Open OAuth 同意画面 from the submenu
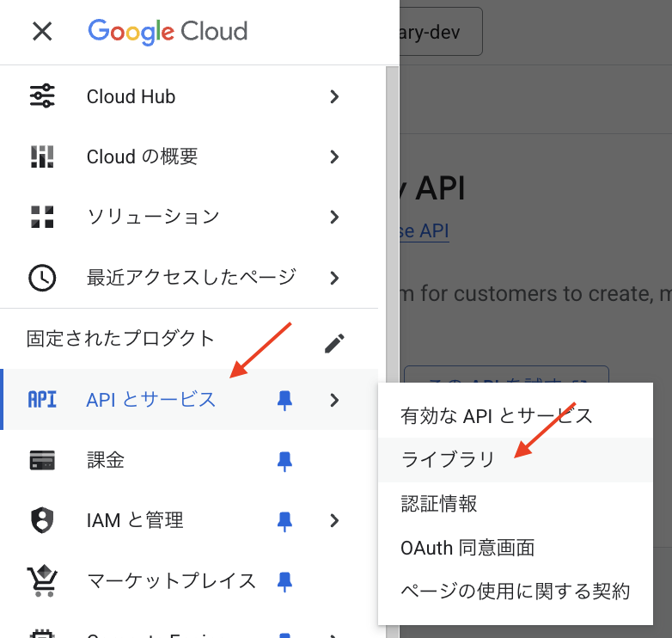Screen dimensions: 672x638 pyautogui.click(x=467, y=547)
